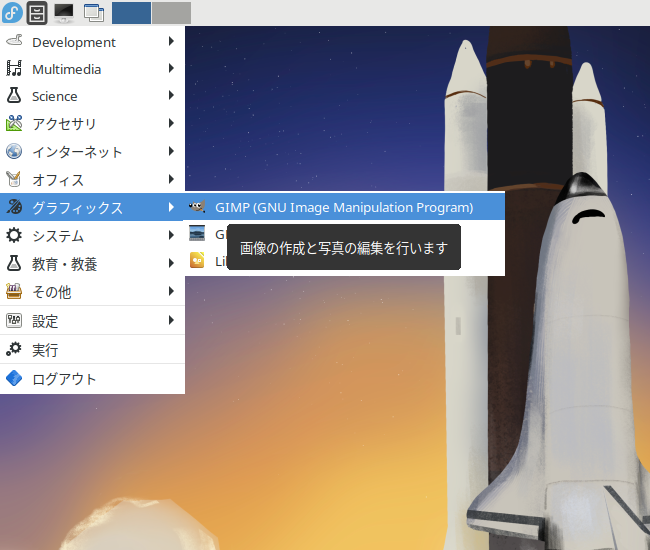
Task: Click the Science flask icon
Action: [14, 95]
